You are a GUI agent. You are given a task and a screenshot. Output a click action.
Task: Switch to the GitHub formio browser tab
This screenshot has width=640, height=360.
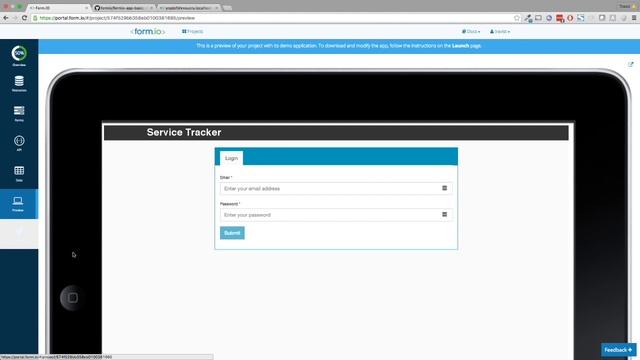[123, 8]
